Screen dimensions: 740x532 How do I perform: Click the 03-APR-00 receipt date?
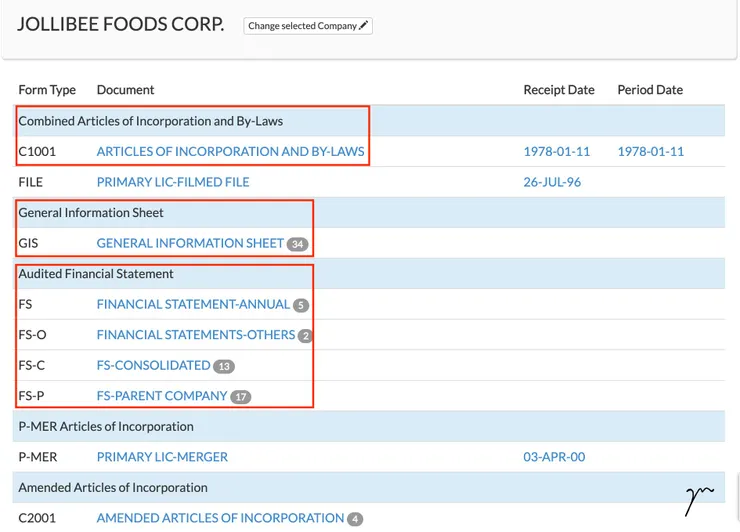coord(554,457)
